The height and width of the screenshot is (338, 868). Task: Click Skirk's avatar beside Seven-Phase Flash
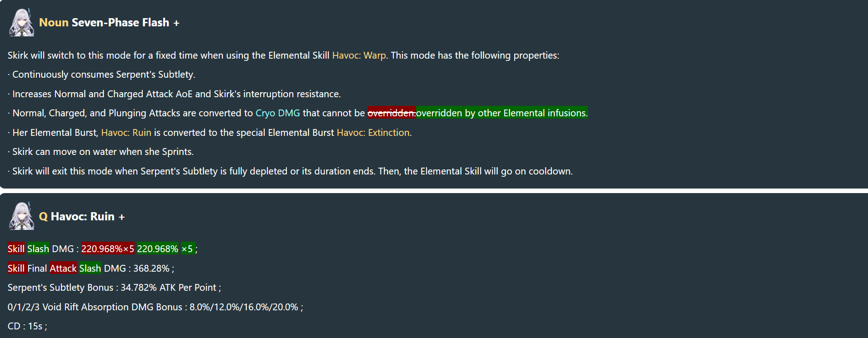(x=21, y=22)
